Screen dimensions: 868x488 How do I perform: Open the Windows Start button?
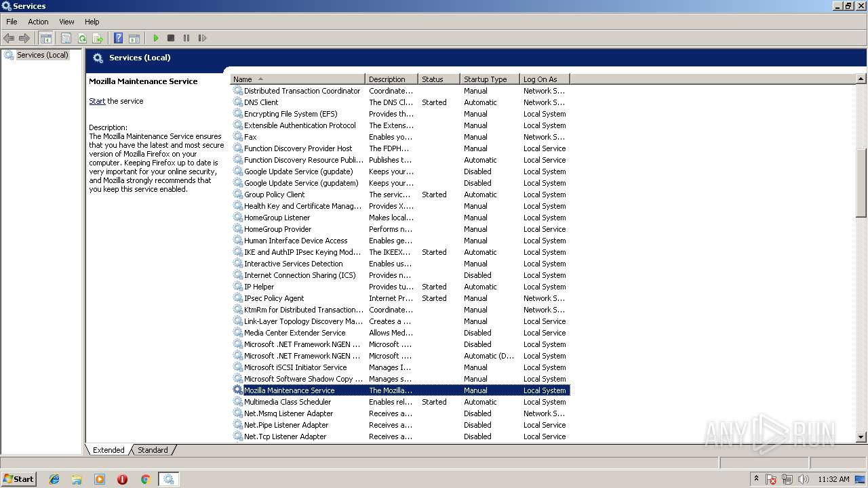coord(19,479)
